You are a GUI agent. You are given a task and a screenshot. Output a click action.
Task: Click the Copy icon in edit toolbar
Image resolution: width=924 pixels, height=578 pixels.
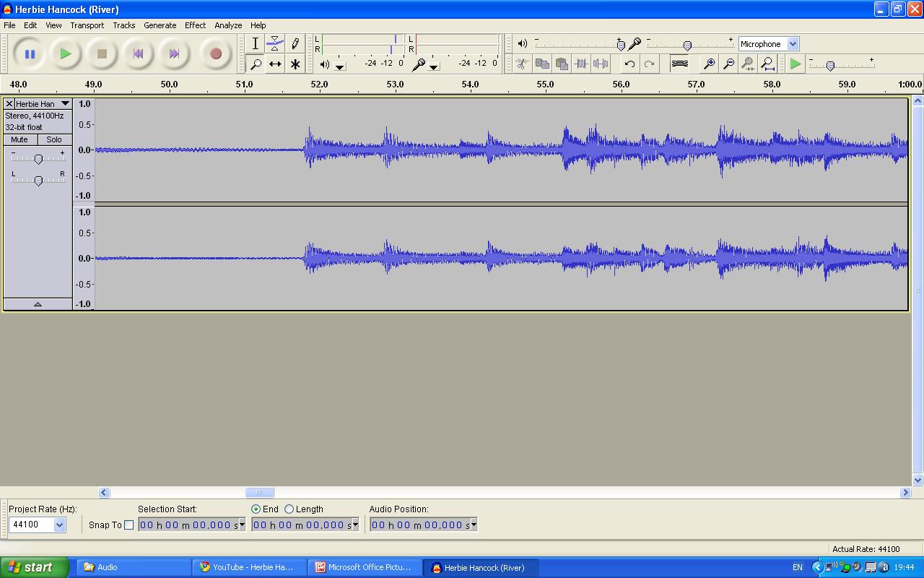pyautogui.click(x=541, y=64)
